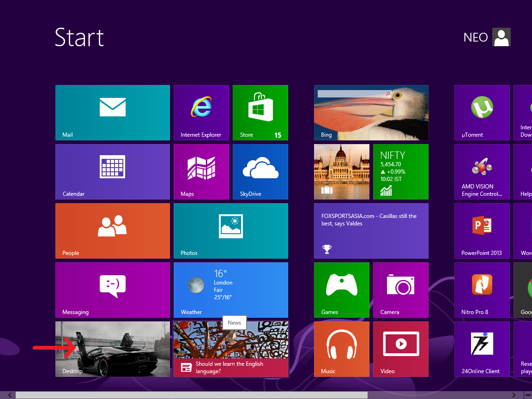Open the Travel tile with parliament building photo
This screenshot has height=399, width=532.
(x=342, y=172)
